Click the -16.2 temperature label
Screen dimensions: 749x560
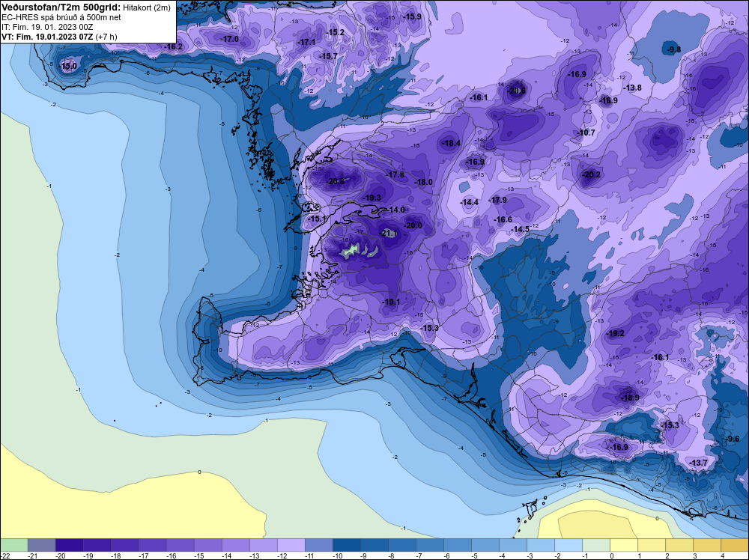173,46
